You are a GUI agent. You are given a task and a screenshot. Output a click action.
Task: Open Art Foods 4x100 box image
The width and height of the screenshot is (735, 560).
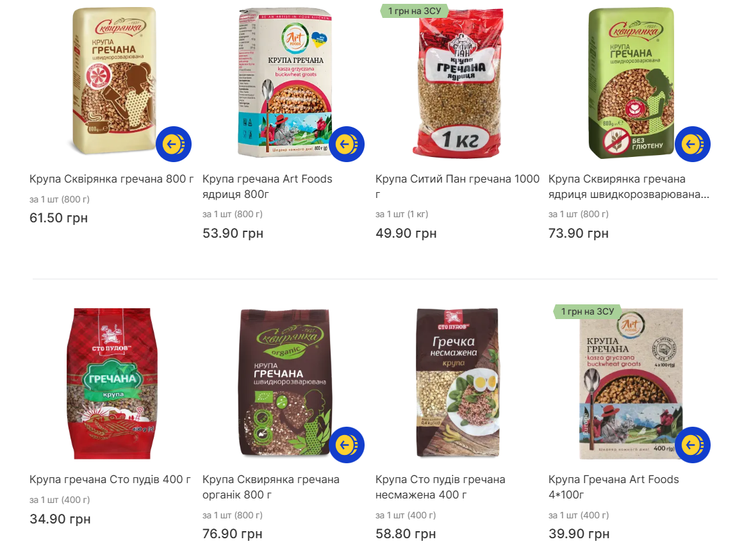point(631,383)
